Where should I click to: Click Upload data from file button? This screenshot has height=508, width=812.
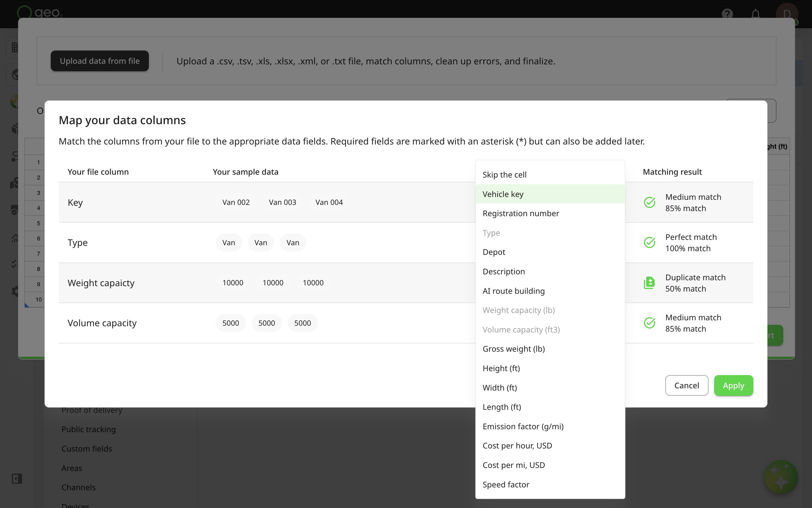click(x=100, y=61)
